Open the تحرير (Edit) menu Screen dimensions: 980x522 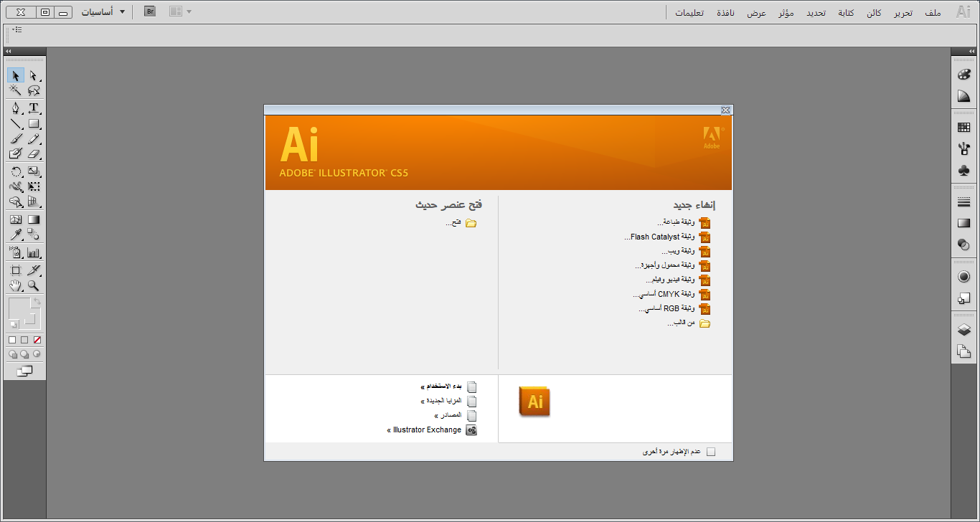[903, 13]
